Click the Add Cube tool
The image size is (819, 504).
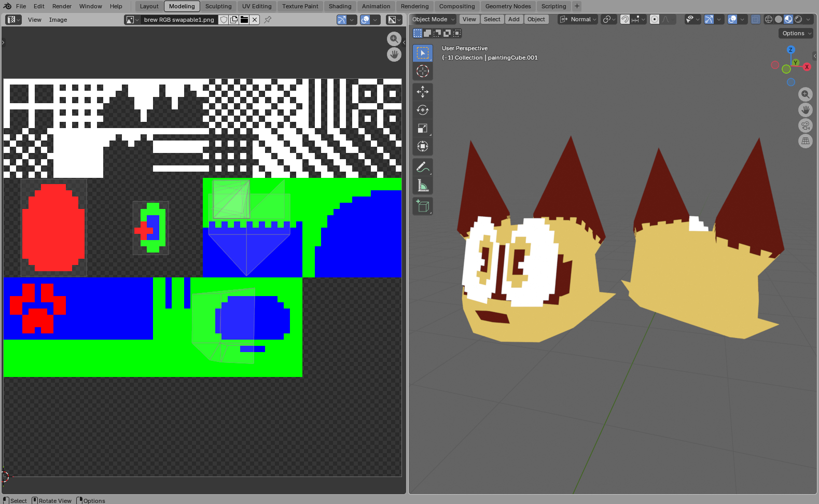(423, 206)
